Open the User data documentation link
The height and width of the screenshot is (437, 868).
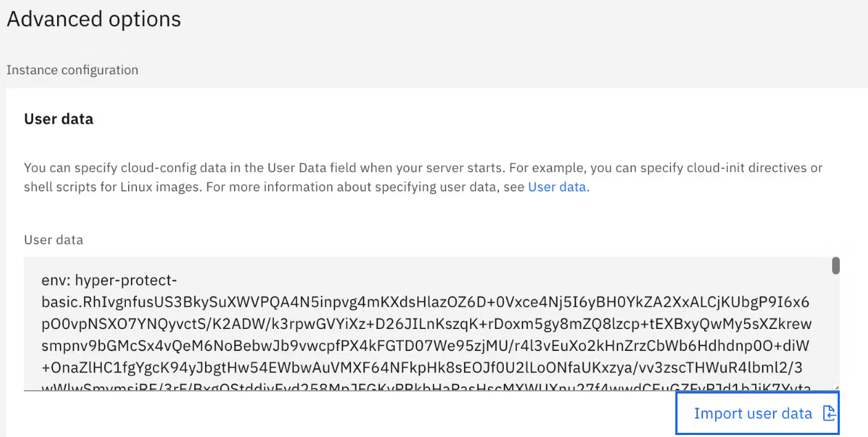[x=557, y=186]
